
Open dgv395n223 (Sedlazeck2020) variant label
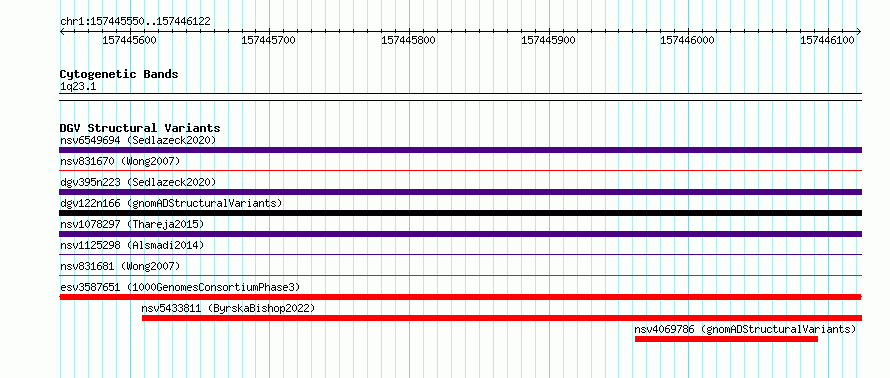point(138,182)
